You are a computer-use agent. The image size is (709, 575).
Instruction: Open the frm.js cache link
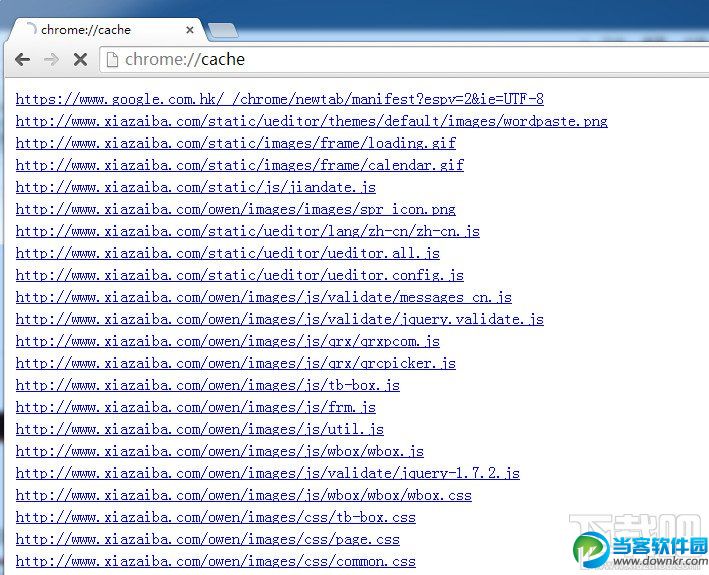(196, 407)
